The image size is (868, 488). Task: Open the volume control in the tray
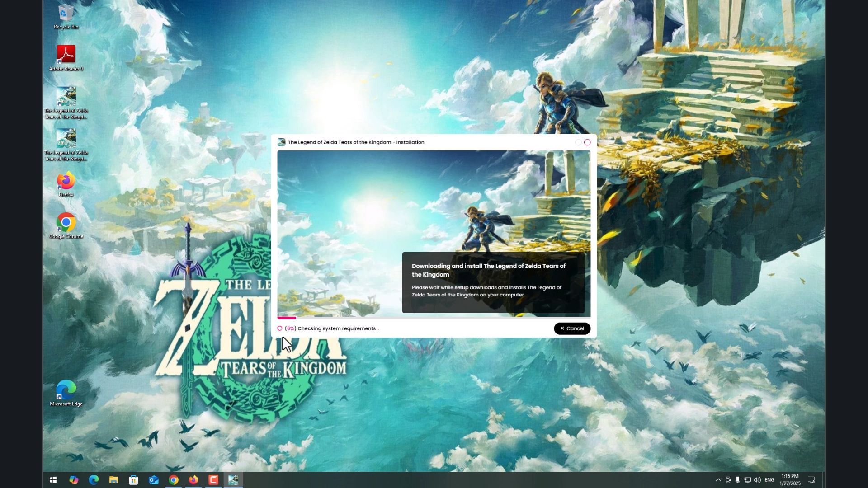click(757, 480)
